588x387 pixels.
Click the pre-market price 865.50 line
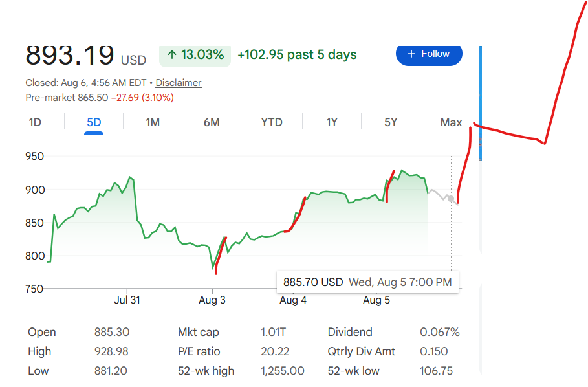pyautogui.click(x=100, y=98)
